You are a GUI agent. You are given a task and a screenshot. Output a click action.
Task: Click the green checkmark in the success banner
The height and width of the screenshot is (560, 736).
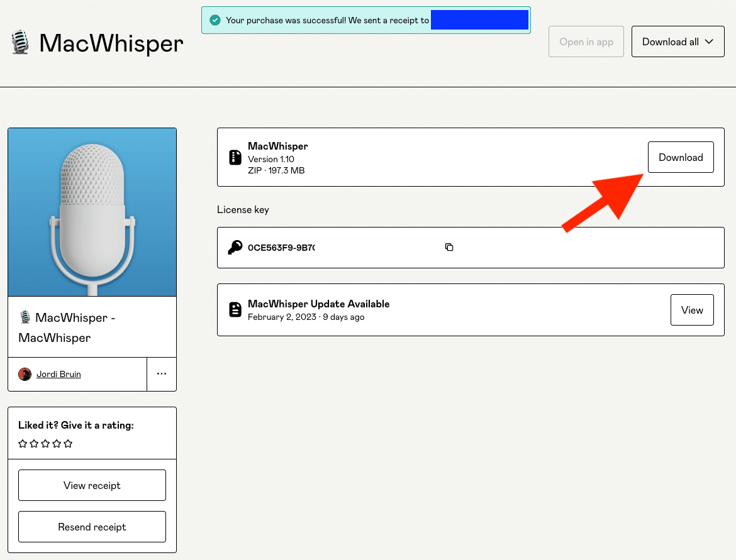215,20
